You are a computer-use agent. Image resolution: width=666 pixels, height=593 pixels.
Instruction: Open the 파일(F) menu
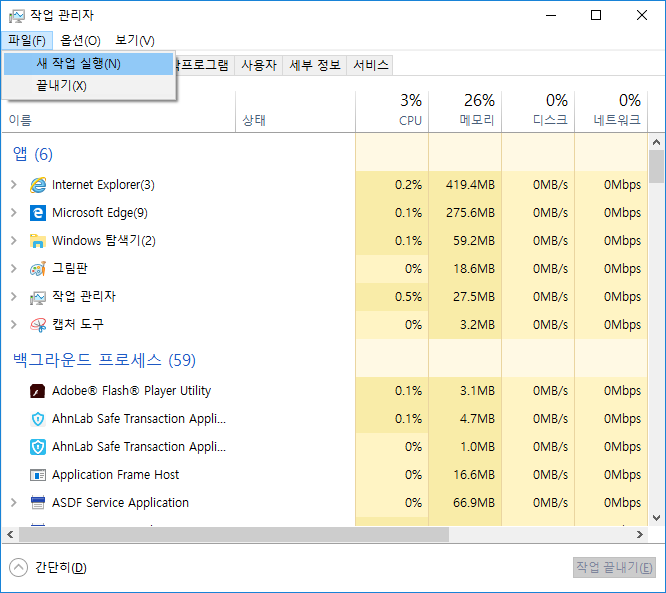[27, 41]
